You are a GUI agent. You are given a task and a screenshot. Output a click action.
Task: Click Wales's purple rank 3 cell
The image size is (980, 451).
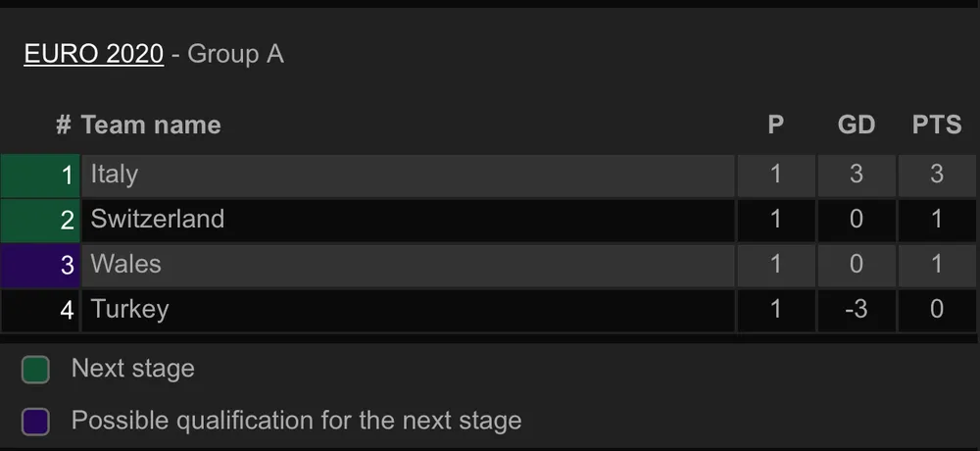pyautogui.click(x=40, y=265)
